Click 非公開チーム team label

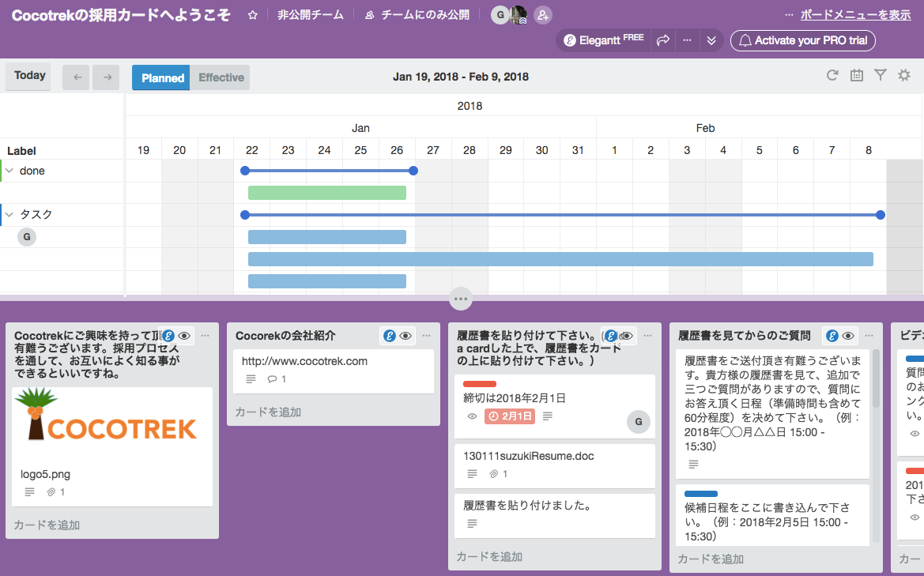[311, 15]
